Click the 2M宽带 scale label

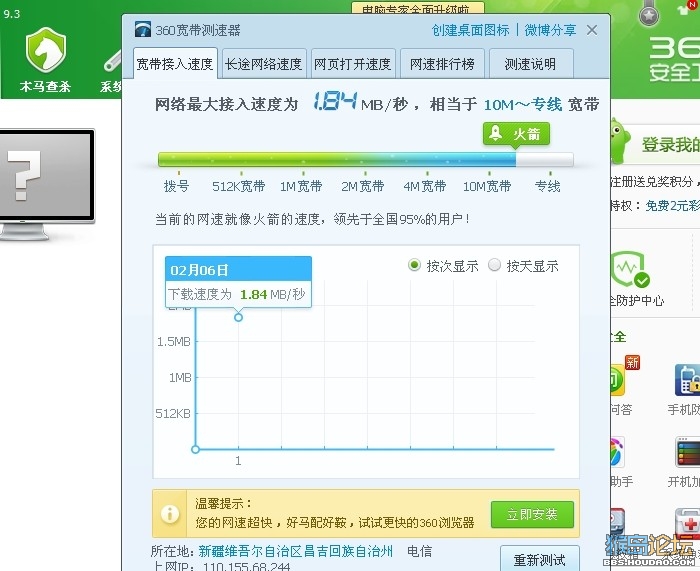point(362,186)
